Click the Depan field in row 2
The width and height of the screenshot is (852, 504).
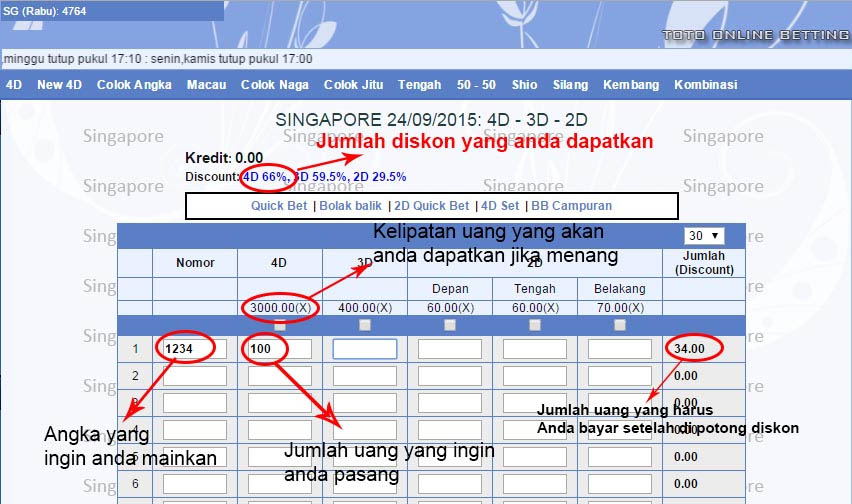tap(450, 376)
